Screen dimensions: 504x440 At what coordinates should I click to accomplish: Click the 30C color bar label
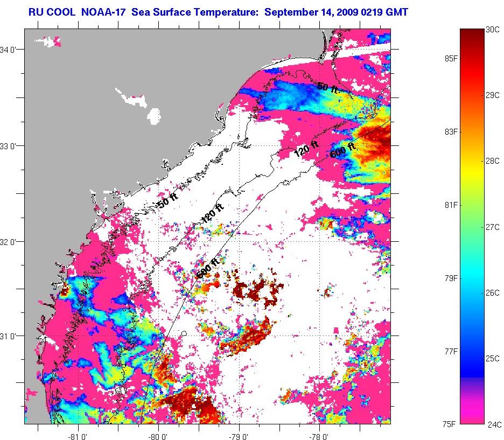point(493,30)
